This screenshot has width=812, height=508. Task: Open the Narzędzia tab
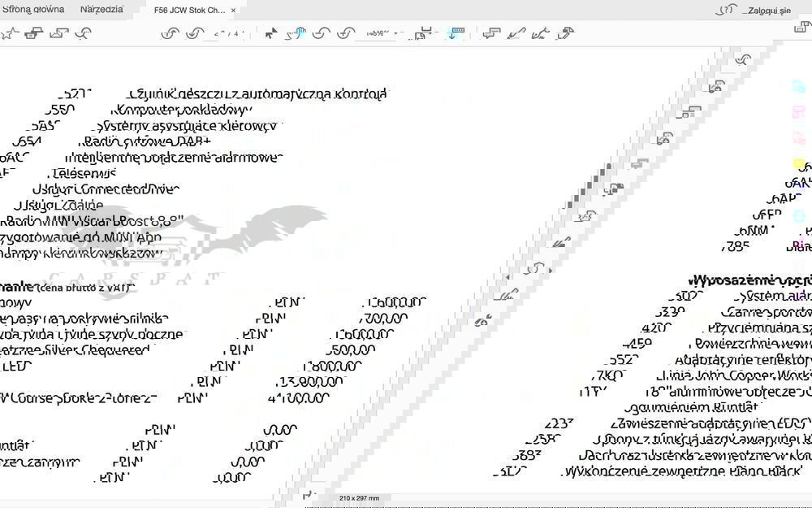[101, 10]
